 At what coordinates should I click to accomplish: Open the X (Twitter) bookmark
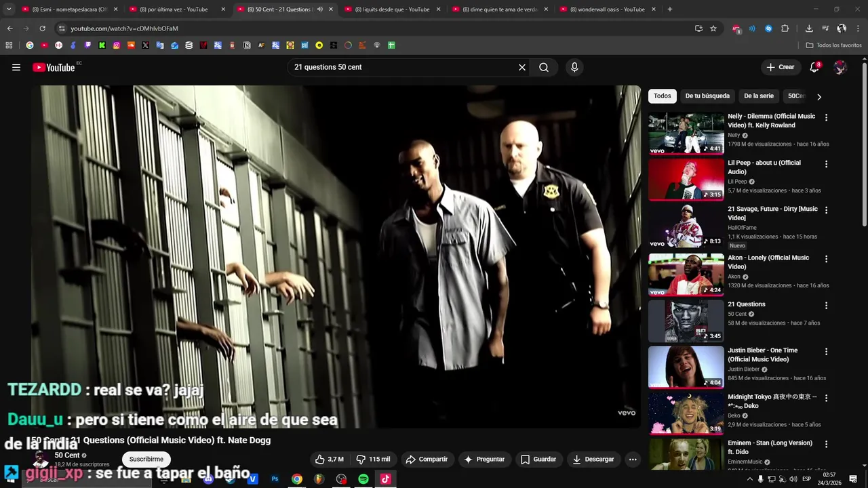click(145, 45)
